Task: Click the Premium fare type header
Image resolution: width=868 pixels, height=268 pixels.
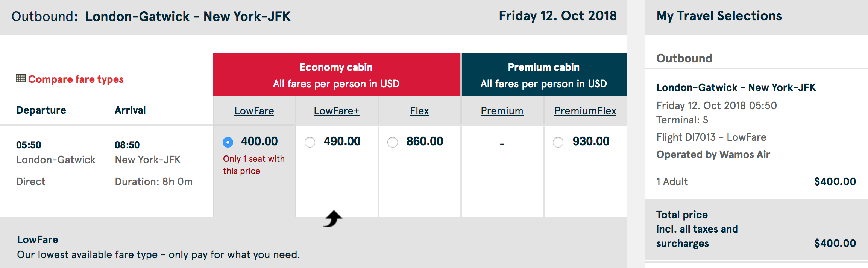Action: (x=502, y=111)
